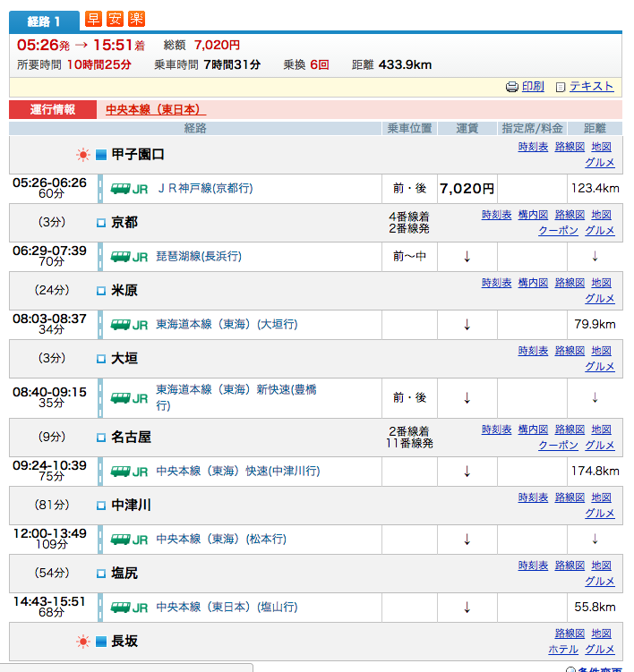Open 時刻表 for 塩尻 station
The width and height of the screenshot is (634, 672).
pos(533,566)
